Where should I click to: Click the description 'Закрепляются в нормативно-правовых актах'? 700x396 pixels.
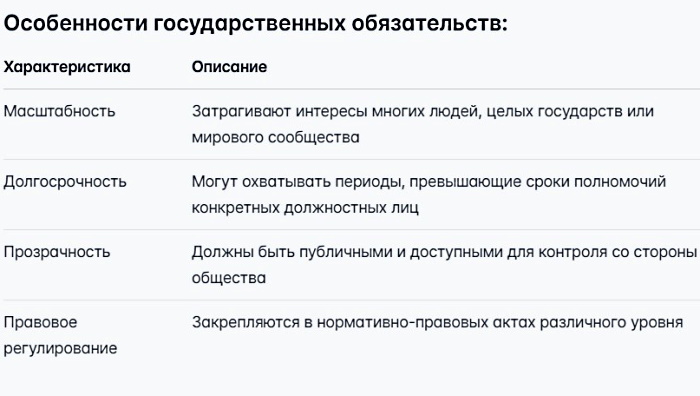click(x=438, y=322)
